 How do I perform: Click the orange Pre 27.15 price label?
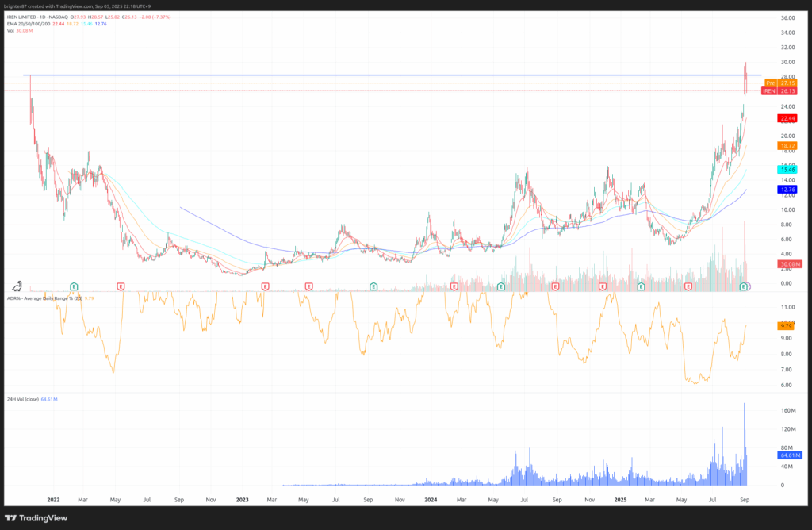[781, 83]
